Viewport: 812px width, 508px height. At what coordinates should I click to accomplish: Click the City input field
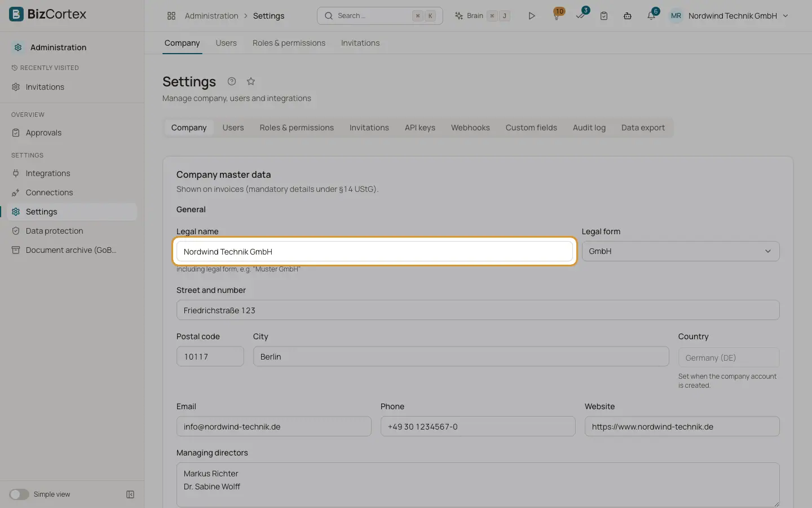click(461, 357)
